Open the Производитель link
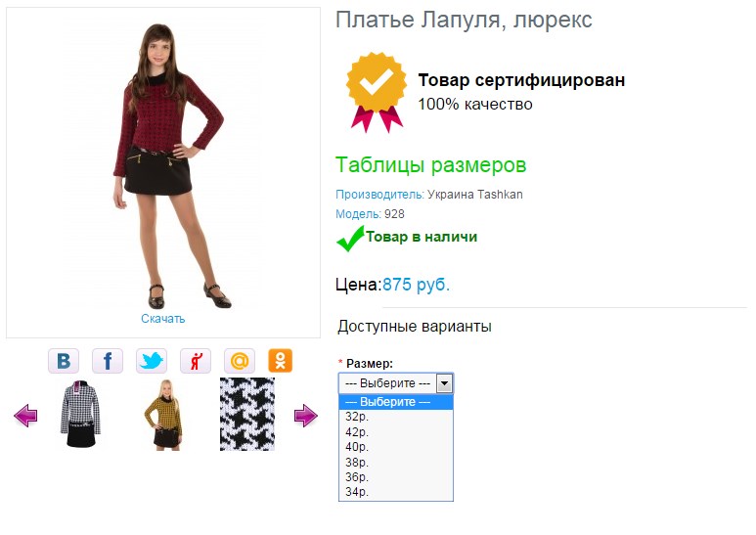The width and height of the screenshot is (756, 535). 379,195
